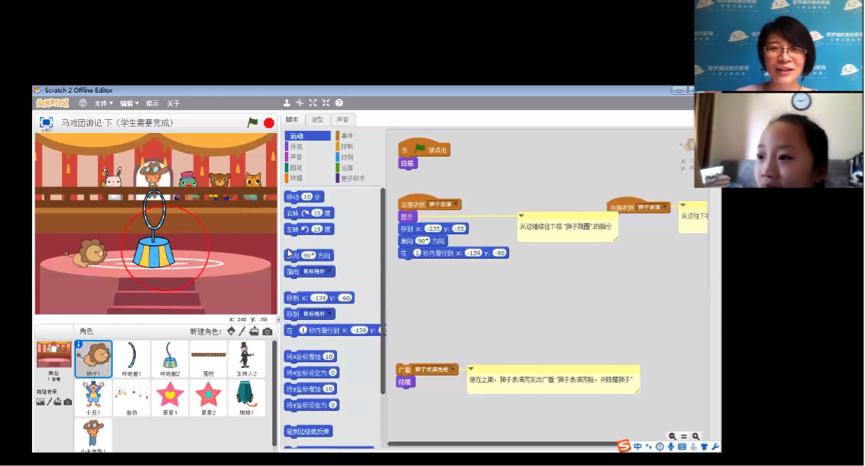Select the brown railing sprite thumbnail

click(208, 358)
